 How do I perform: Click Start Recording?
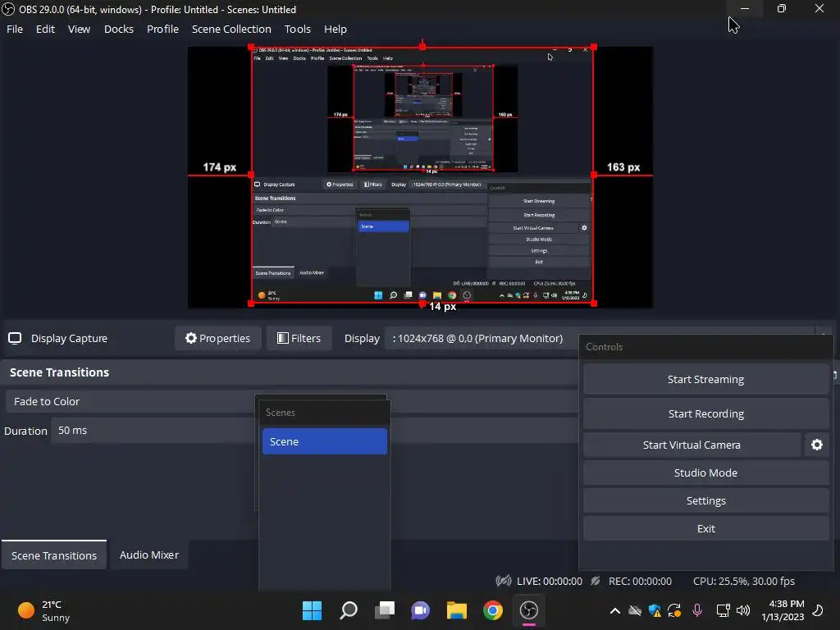pos(705,413)
